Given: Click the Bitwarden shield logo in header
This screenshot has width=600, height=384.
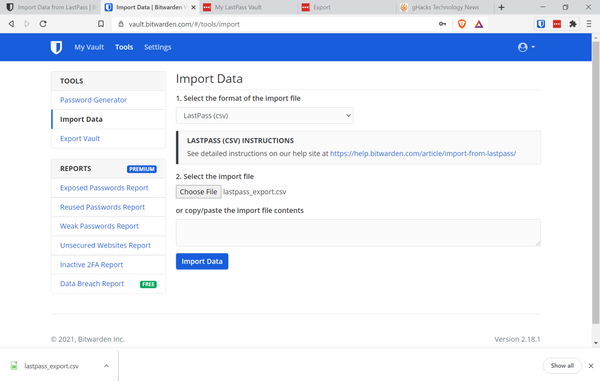Looking at the screenshot, I should tap(56, 47).
